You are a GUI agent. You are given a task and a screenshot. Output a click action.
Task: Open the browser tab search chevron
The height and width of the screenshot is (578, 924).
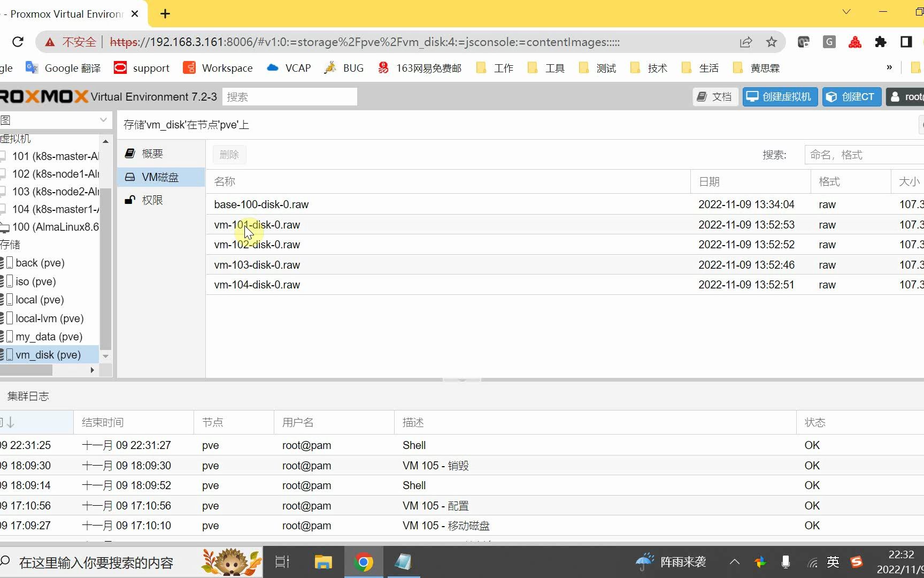click(x=846, y=12)
